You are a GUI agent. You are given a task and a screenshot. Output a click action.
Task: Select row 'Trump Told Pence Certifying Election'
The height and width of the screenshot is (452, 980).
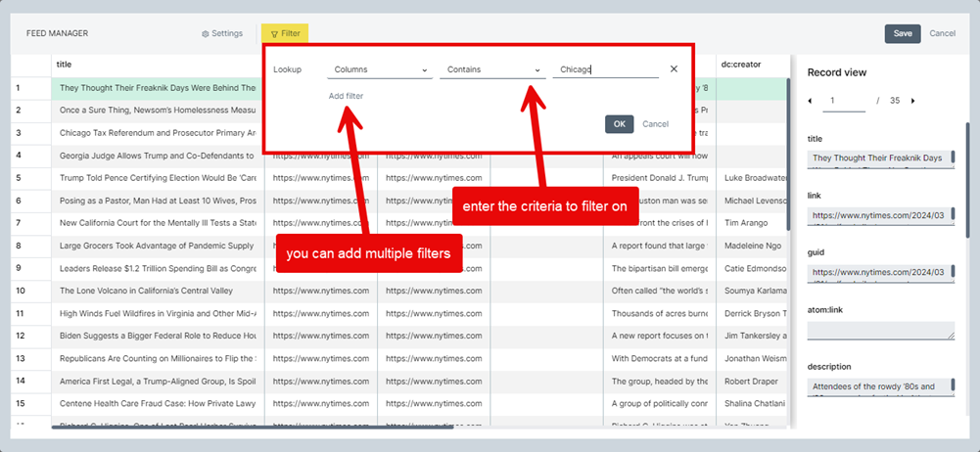click(159, 178)
